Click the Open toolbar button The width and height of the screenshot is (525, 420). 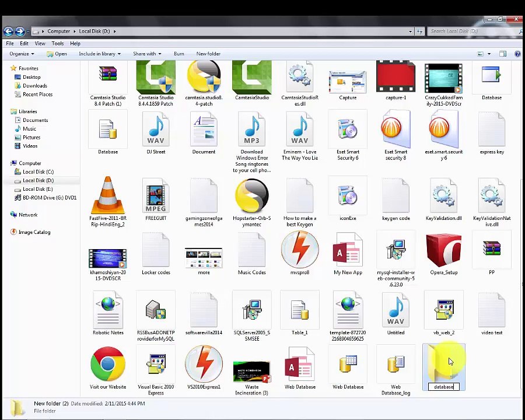coord(57,54)
